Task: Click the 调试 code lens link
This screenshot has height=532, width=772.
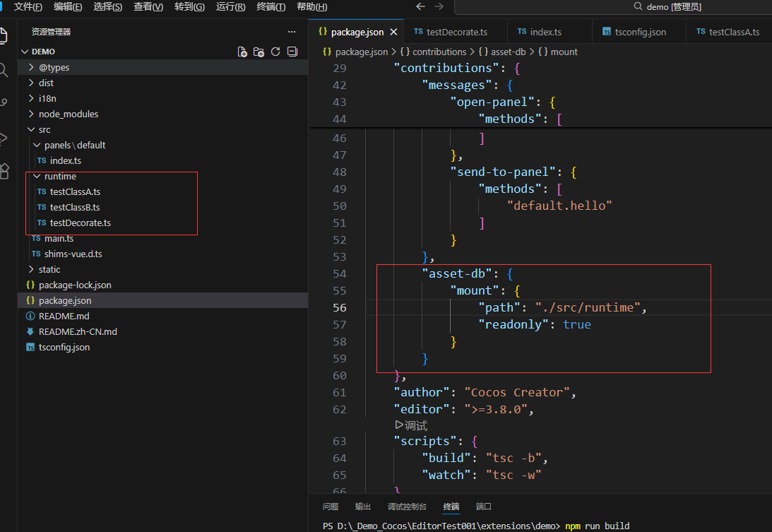Action: (411, 425)
